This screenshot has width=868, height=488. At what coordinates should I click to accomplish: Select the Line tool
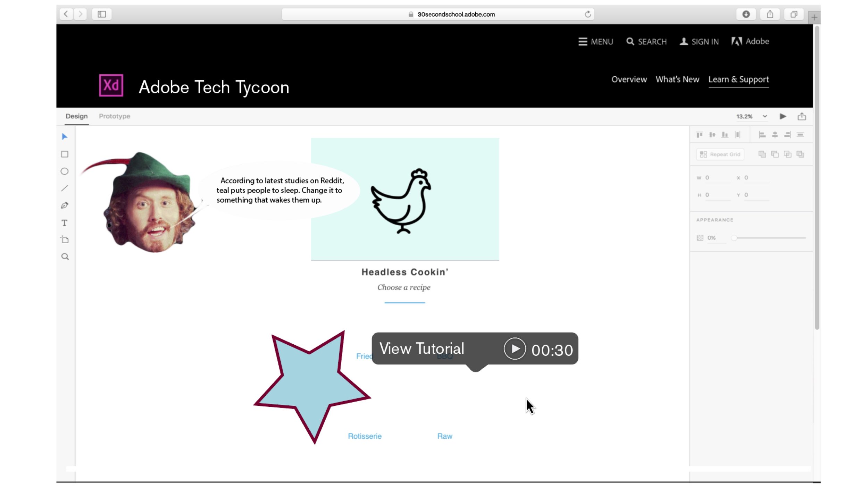(65, 188)
